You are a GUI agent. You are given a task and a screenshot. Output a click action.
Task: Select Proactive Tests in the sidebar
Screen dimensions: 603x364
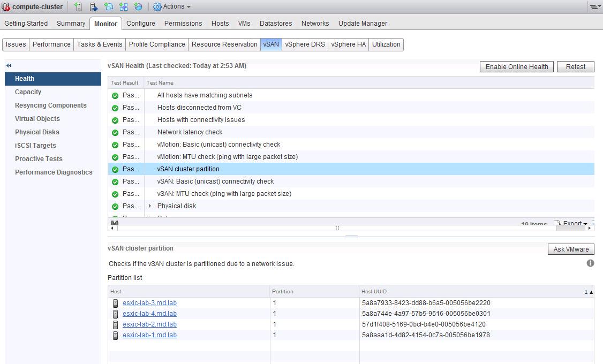click(53, 159)
